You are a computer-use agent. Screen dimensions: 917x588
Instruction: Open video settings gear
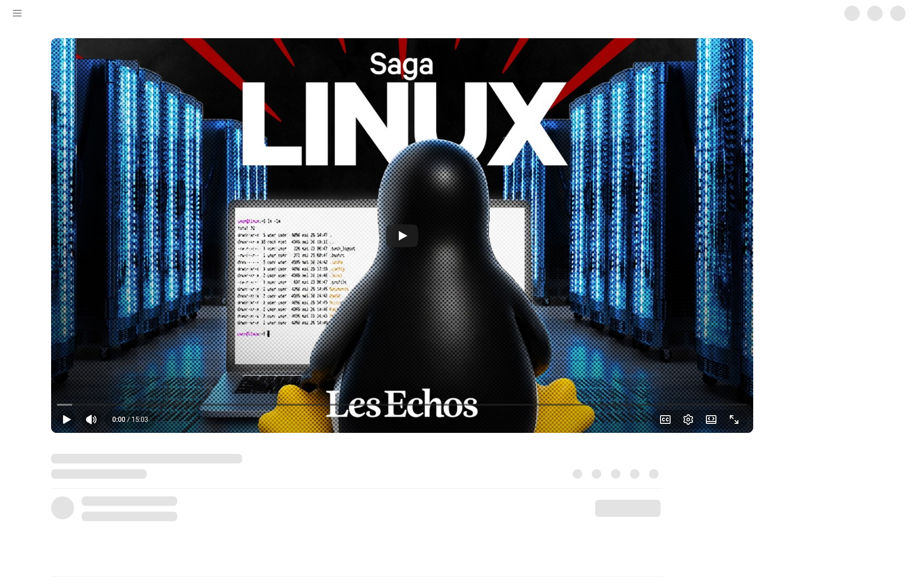688,420
